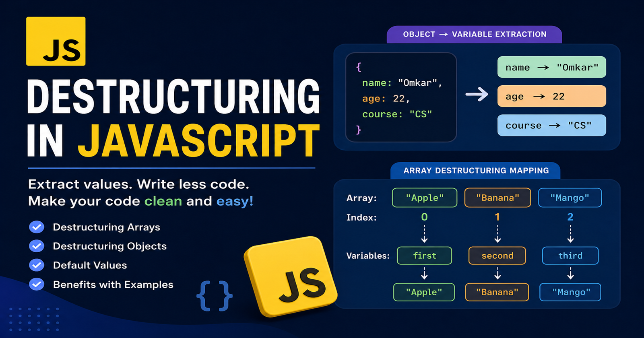Click the "Banana" result box under second
The height and width of the screenshot is (338, 644).
click(x=497, y=292)
